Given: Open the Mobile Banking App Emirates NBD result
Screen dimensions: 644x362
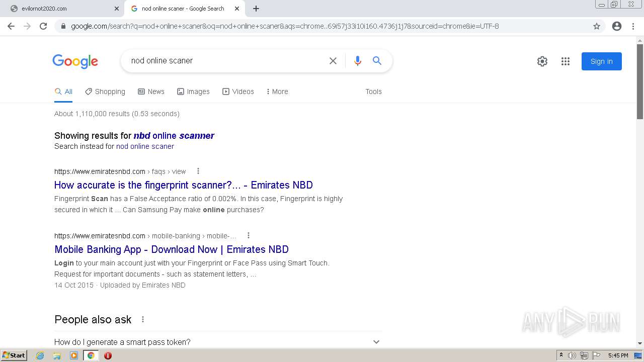Looking at the screenshot, I should coord(172,249).
